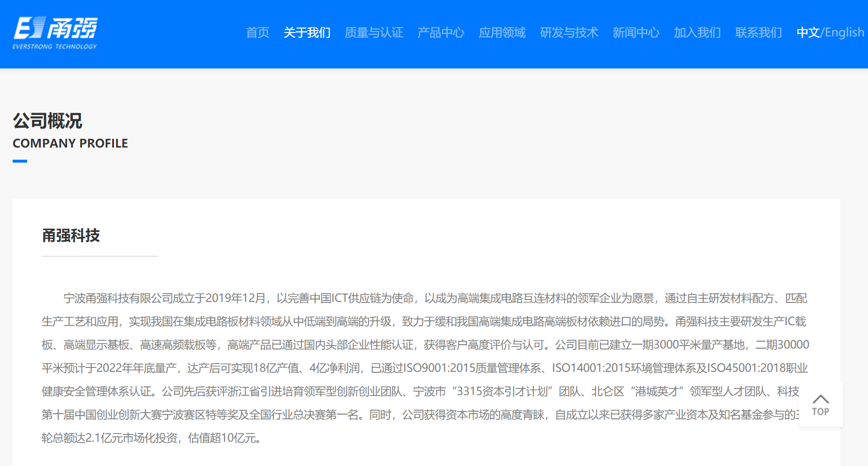
Task: Click the text line starting 板、高端显示基板
Action: click(425, 345)
